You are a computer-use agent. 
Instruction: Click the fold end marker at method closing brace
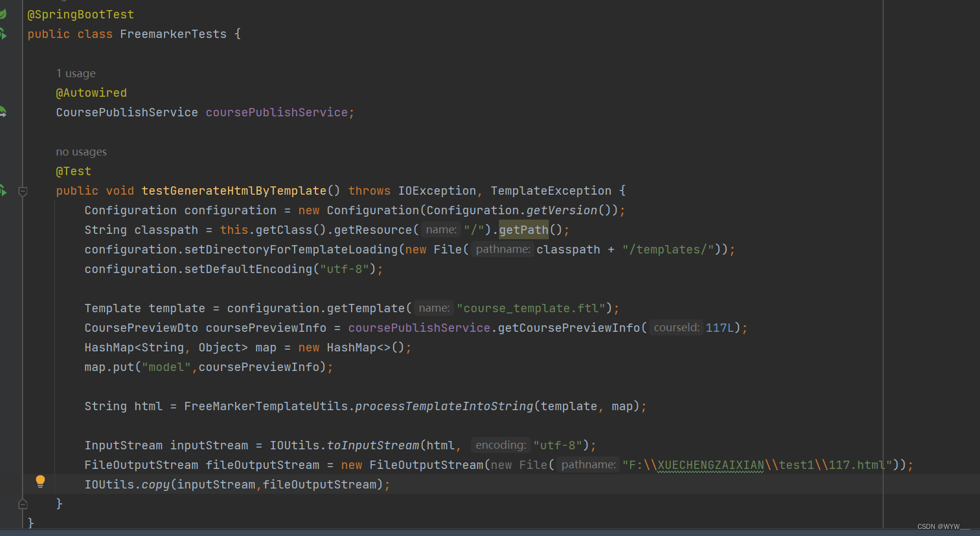23,504
